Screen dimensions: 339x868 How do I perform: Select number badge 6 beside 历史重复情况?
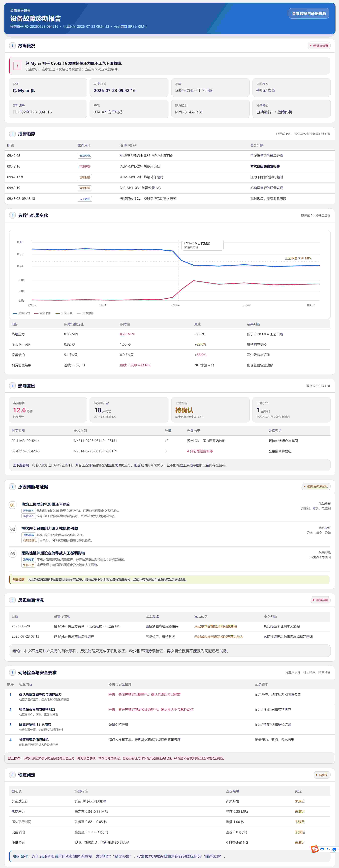(12, 600)
